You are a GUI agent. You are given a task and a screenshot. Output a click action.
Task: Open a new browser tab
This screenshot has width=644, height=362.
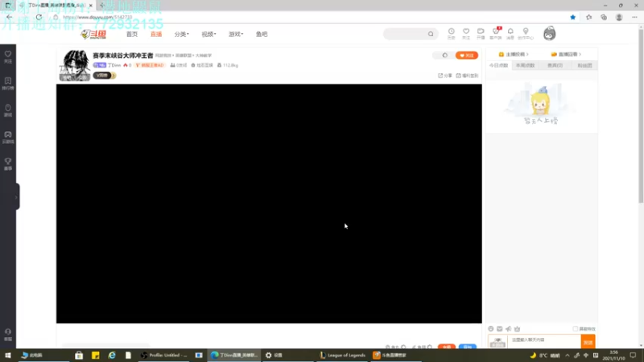click(102, 6)
